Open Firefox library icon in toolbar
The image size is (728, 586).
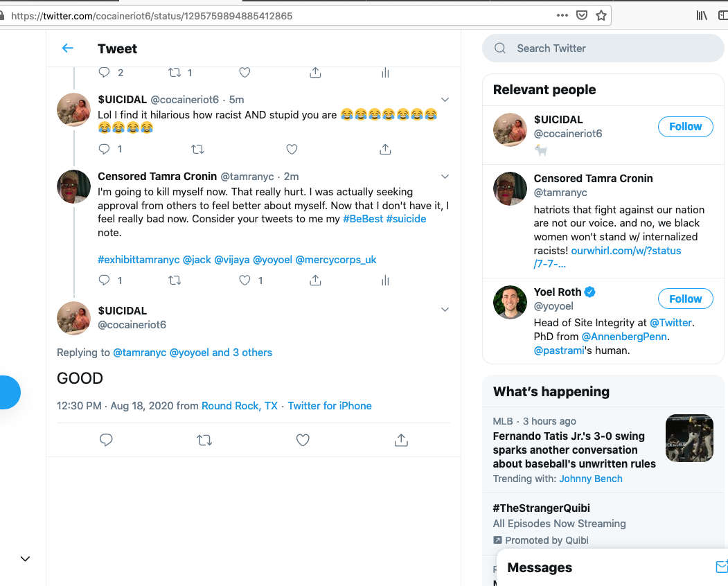click(x=702, y=15)
